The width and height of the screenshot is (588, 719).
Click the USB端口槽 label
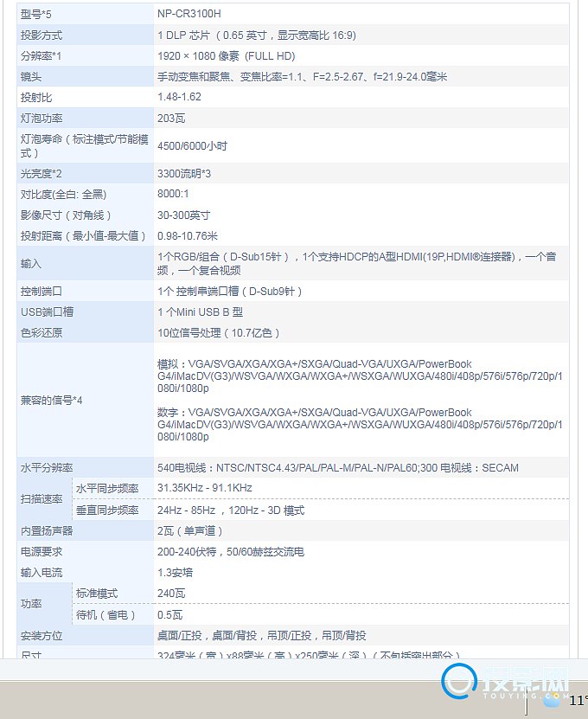pyautogui.click(x=48, y=311)
